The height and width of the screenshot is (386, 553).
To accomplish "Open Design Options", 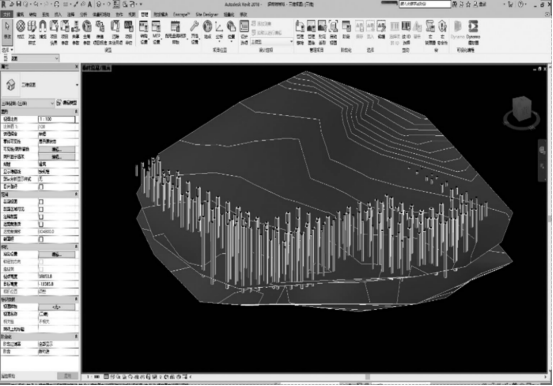I will [244, 32].
